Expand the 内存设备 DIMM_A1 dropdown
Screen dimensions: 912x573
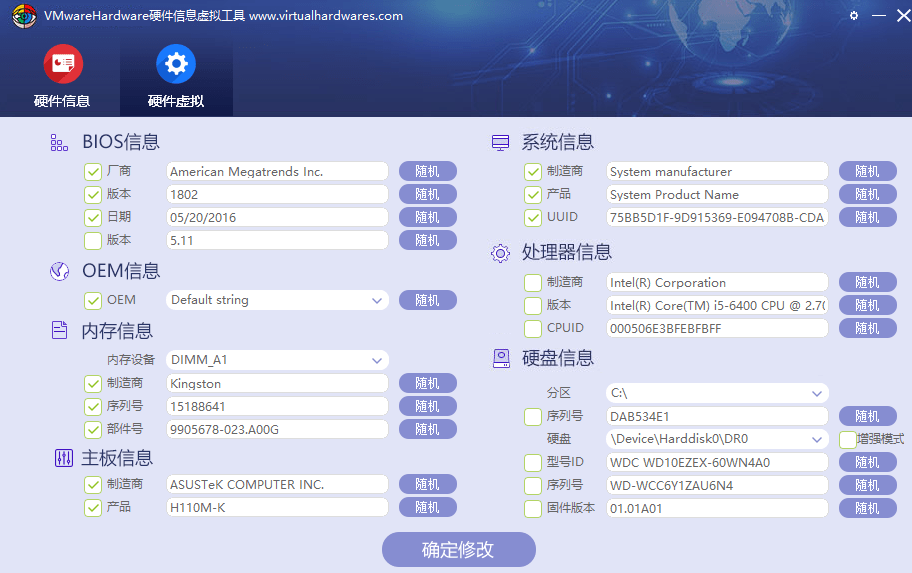(x=377, y=360)
